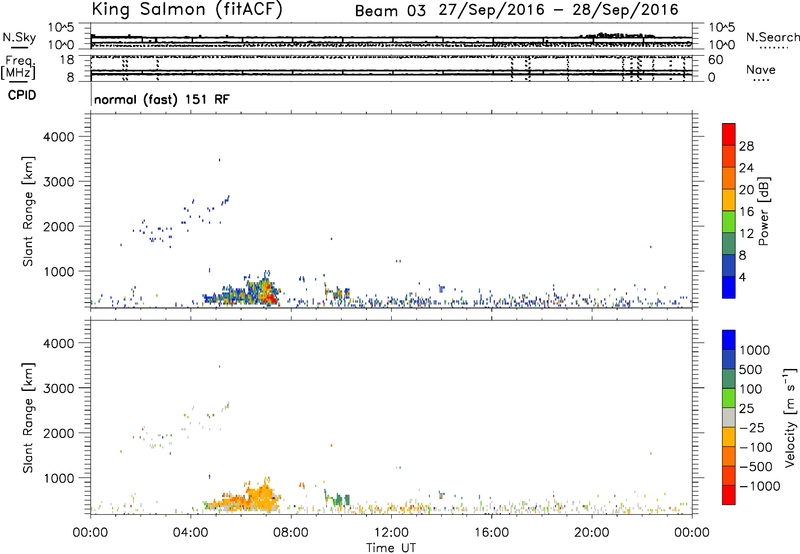Click the Velocity [m s-1] colorbar label
800x554 pixels.
pyautogui.click(x=790, y=417)
